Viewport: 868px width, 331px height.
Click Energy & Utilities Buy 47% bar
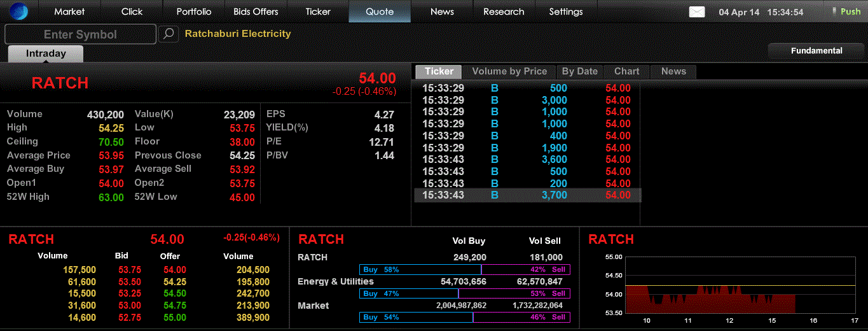point(409,293)
